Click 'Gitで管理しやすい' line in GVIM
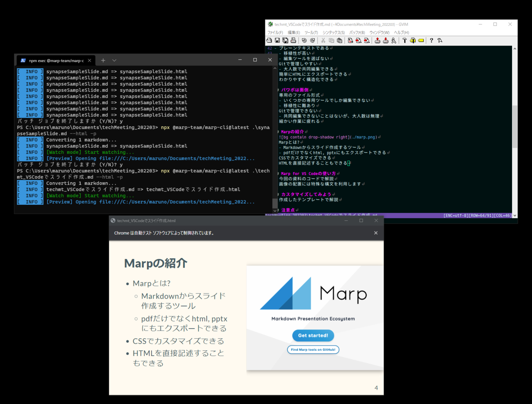The image size is (532, 404). (x=301, y=63)
